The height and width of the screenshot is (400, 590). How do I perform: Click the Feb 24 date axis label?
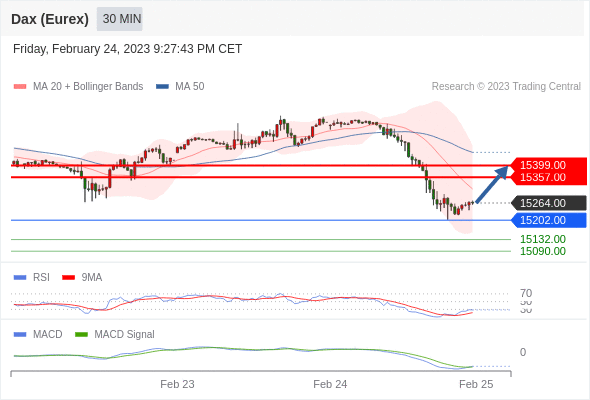[x=330, y=384]
